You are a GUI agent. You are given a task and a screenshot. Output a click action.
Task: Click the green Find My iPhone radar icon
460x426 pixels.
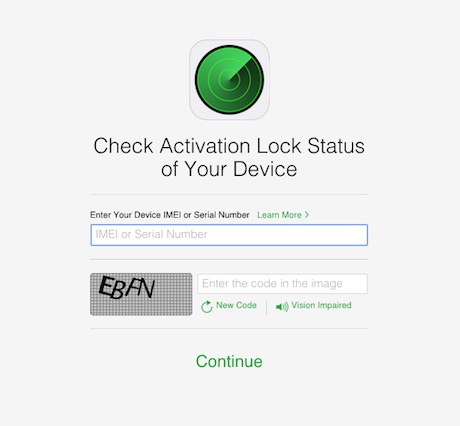pyautogui.click(x=229, y=80)
